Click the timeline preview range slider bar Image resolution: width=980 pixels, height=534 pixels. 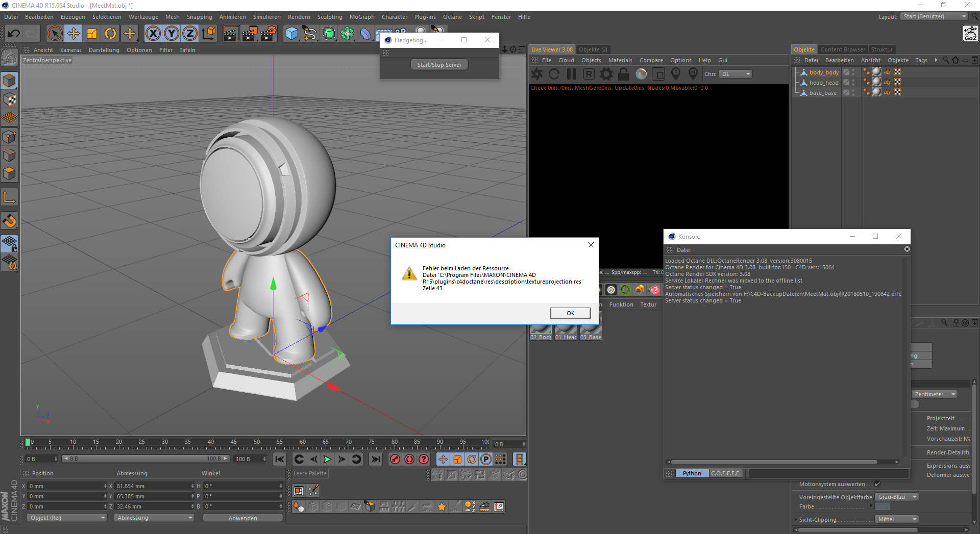click(x=145, y=459)
